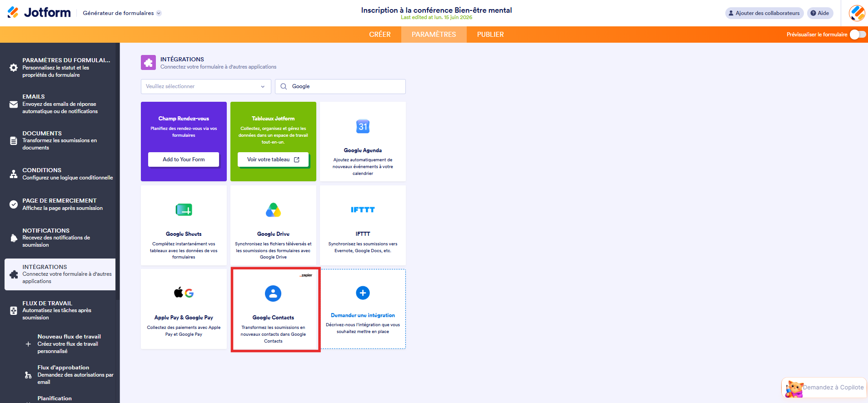The height and width of the screenshot is (403, 868).
Task: Click the envelope icon beside Emails
Action: 14,104
